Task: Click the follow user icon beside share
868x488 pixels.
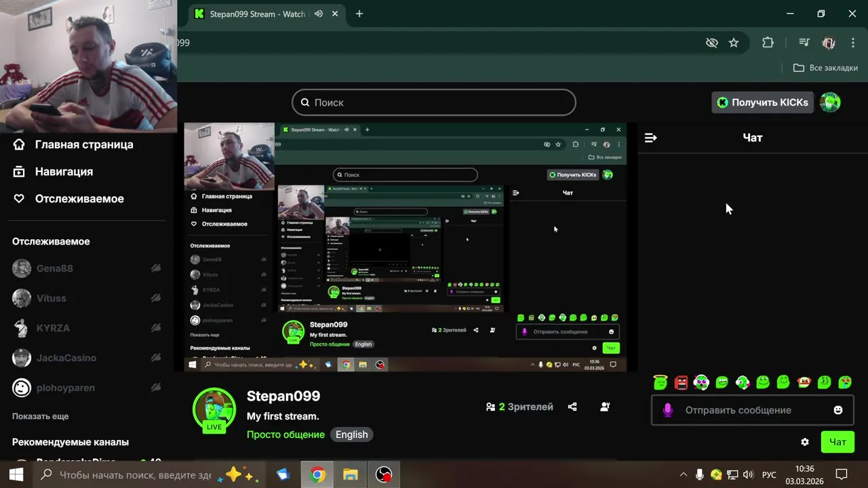Action: 605,407
